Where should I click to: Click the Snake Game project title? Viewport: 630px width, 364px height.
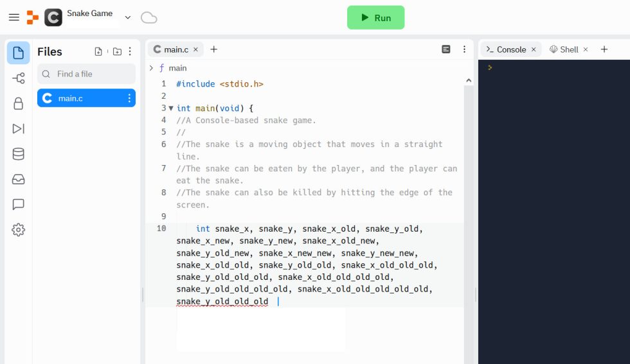89,13
